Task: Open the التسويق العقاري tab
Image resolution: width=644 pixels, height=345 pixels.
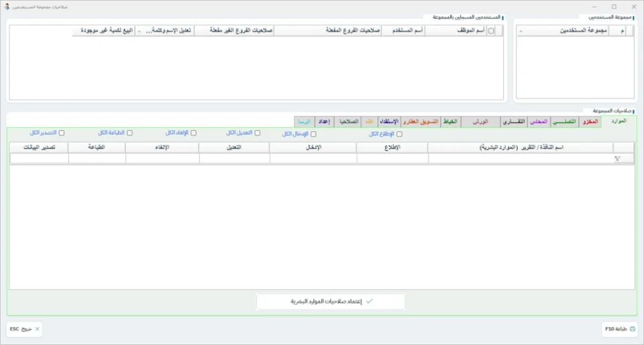Action: click(x=421, y=122)
